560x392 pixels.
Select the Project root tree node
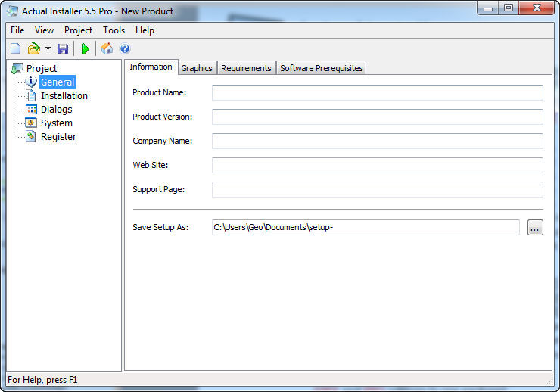42,69
